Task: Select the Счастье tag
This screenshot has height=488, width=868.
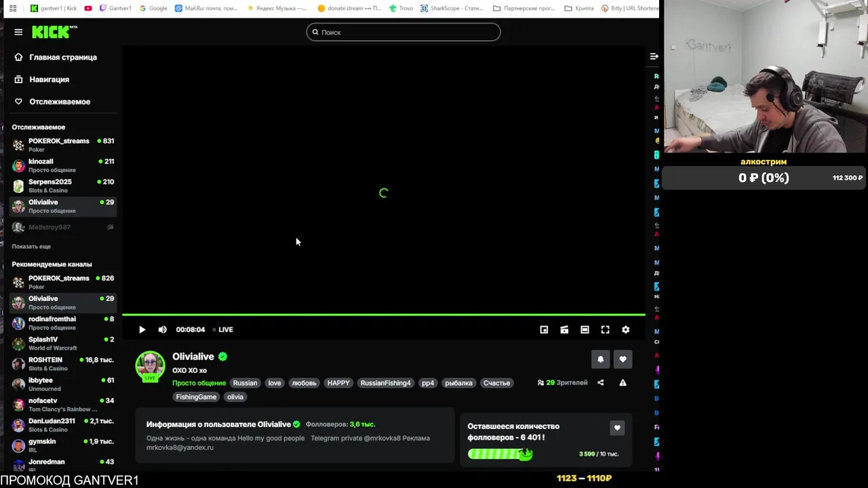Action: 496,383
